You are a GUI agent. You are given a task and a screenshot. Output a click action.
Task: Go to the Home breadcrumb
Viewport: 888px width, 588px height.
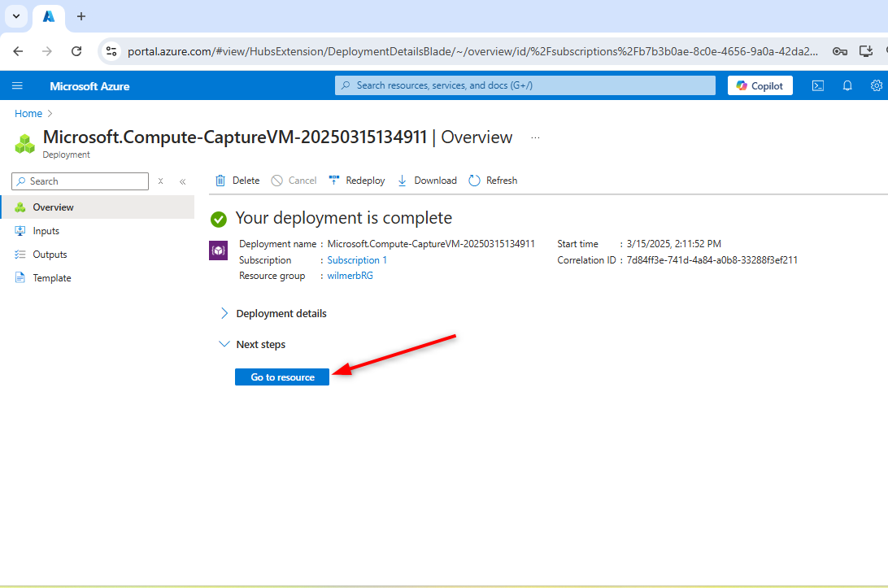28,113
